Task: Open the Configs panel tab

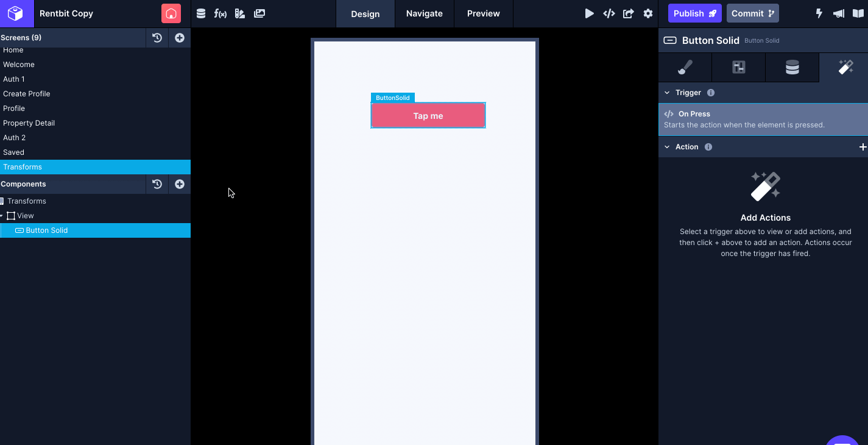Action: (x=738, y=67)
